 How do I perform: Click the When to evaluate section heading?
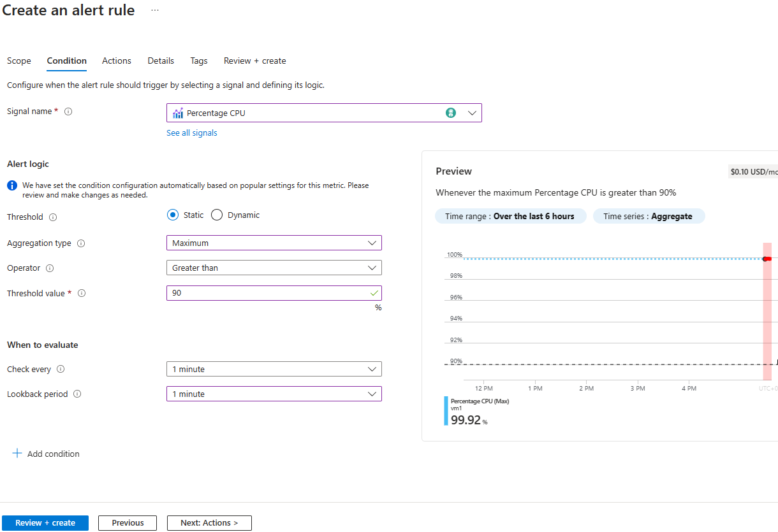coord(43,345)
